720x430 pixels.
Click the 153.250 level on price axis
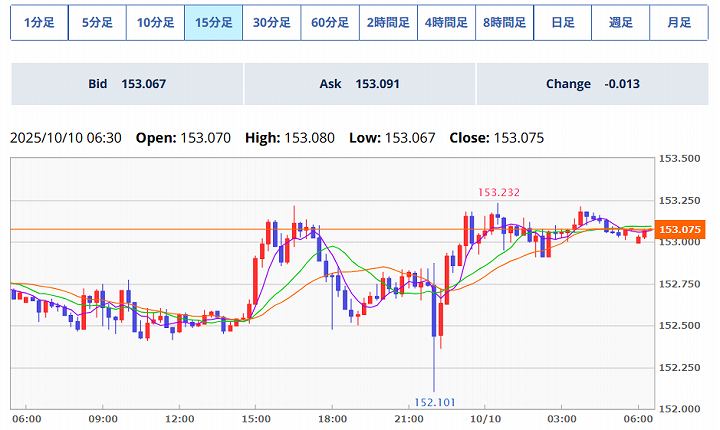678,200
